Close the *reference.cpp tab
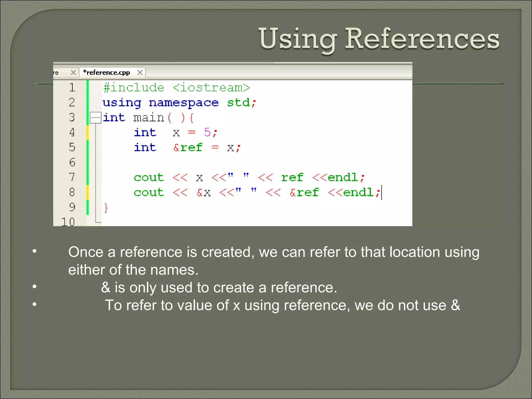 coord(140,72)
